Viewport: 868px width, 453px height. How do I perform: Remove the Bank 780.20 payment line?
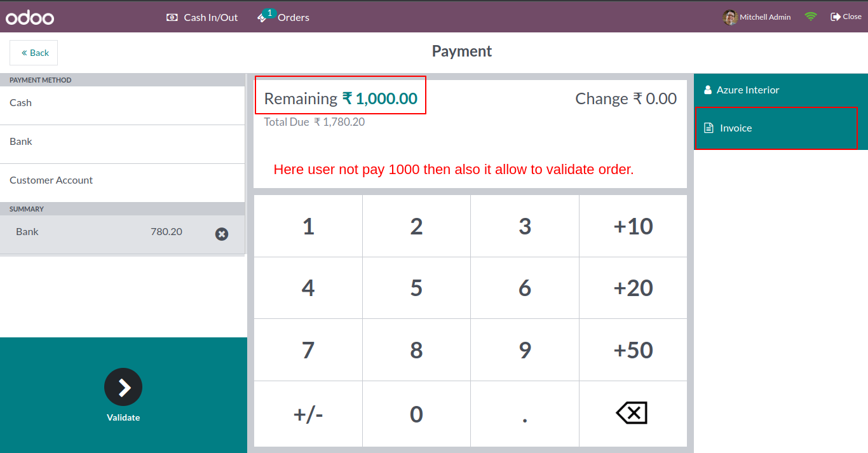222,234
